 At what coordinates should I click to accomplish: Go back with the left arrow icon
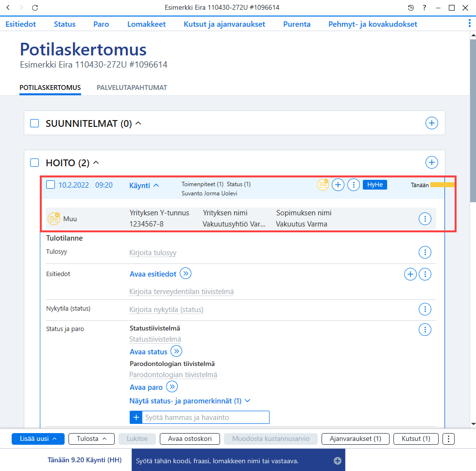[x=8, y=8]
